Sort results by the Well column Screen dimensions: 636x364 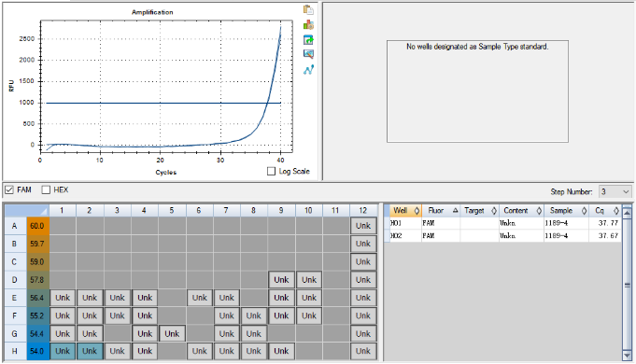pos(404,210)
